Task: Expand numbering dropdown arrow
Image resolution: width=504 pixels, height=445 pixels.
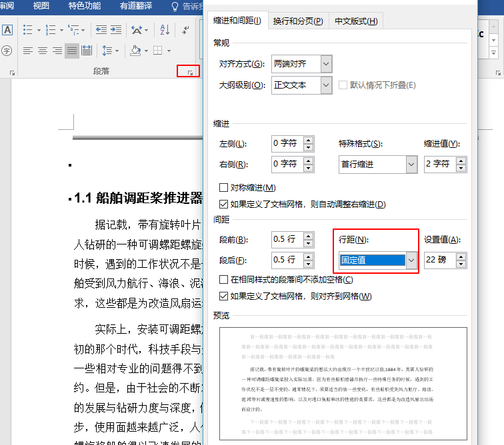Action: pyautogui.click(x=62, y=30)
